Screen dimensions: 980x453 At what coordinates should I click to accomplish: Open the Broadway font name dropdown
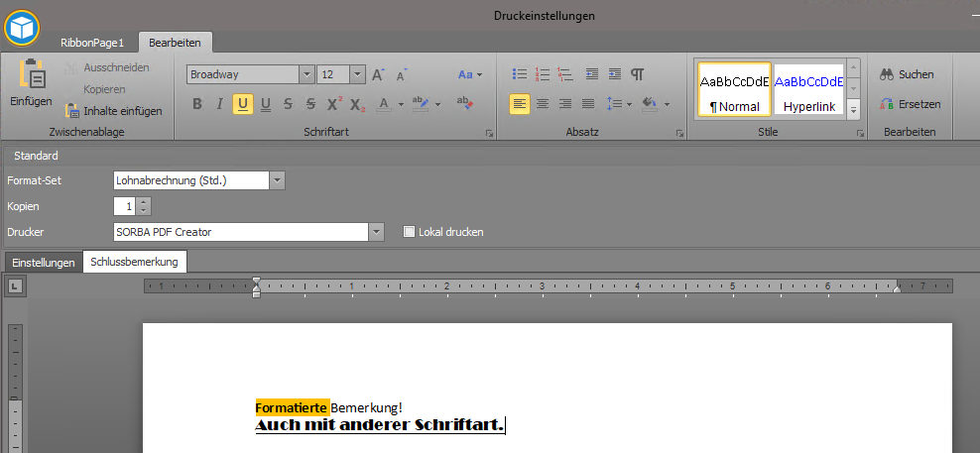pyautogui.click(x=307, y=74)
